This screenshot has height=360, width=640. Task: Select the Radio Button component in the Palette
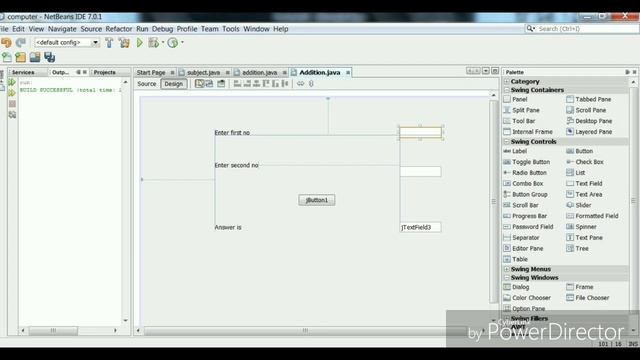tap(525, 173)
